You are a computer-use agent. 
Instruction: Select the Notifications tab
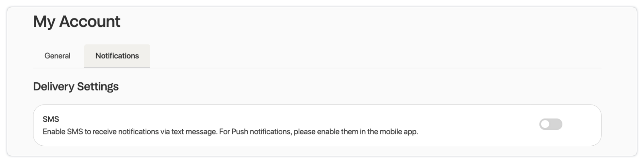(x=117, y=56)
